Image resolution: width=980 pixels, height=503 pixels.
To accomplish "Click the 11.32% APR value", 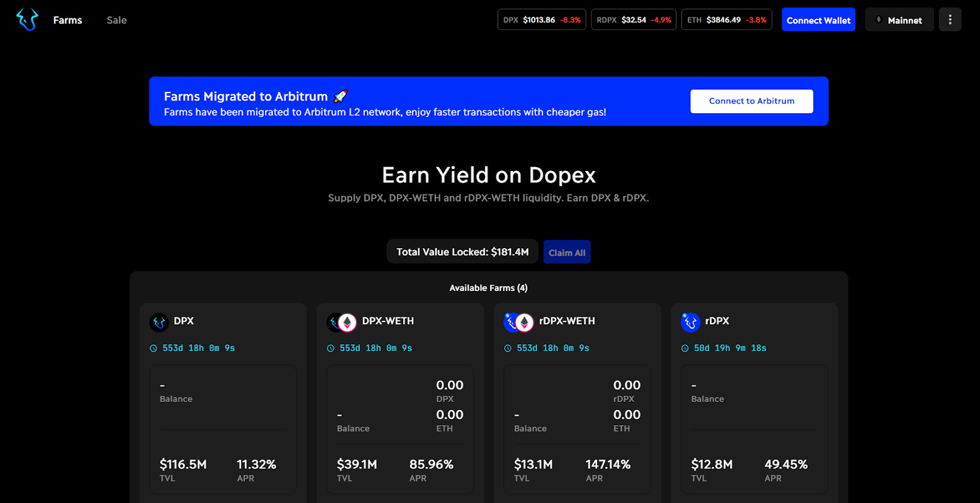I will (x=257, y=464).
